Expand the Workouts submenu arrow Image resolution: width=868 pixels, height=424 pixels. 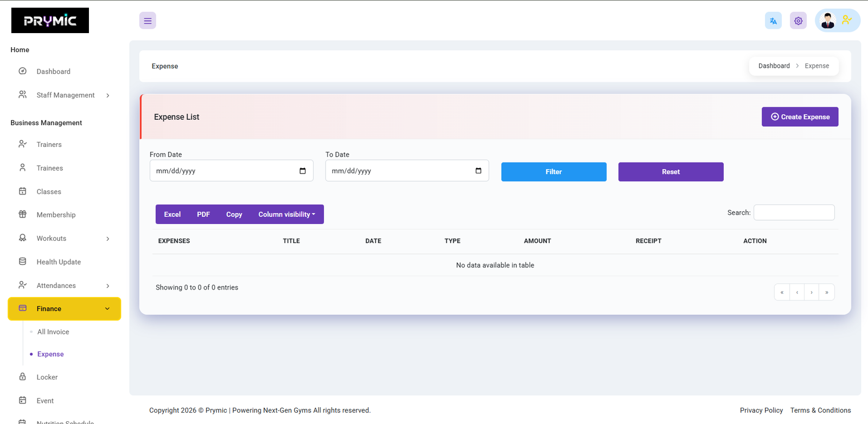(108, 239)
